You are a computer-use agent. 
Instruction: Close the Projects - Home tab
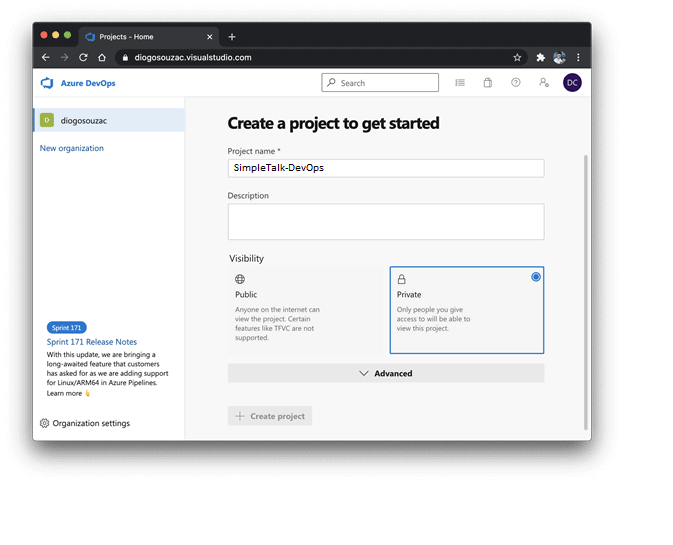[209, 37]
